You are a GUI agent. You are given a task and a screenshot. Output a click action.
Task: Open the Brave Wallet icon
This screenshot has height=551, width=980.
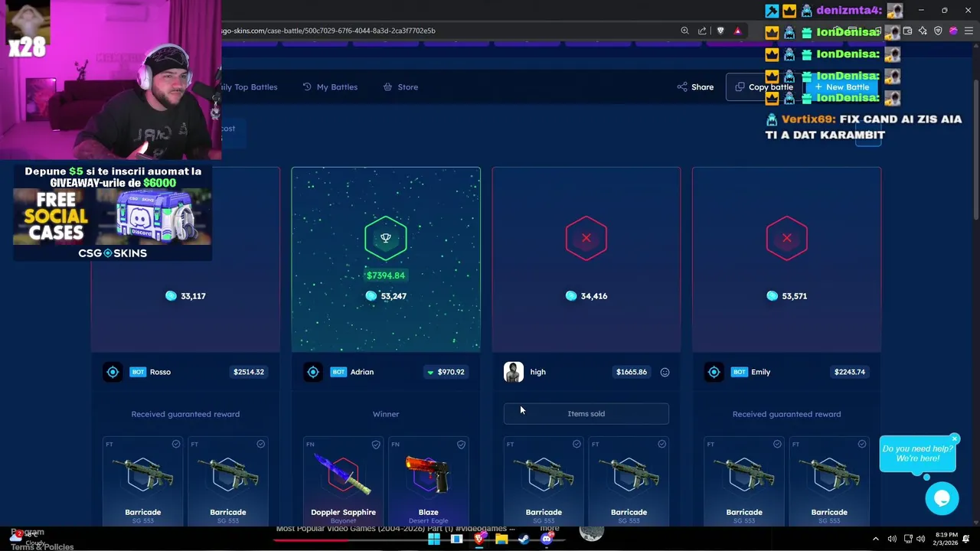907,31
